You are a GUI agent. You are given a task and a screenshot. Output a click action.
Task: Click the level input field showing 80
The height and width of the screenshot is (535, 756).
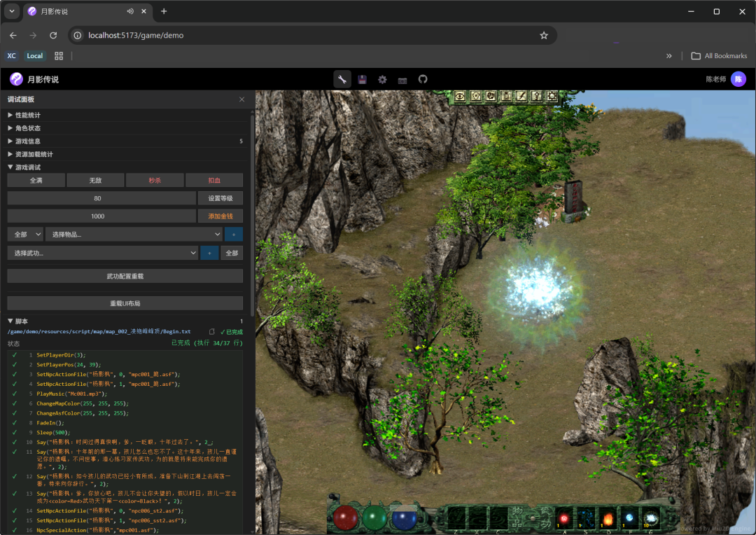[101, 198]
